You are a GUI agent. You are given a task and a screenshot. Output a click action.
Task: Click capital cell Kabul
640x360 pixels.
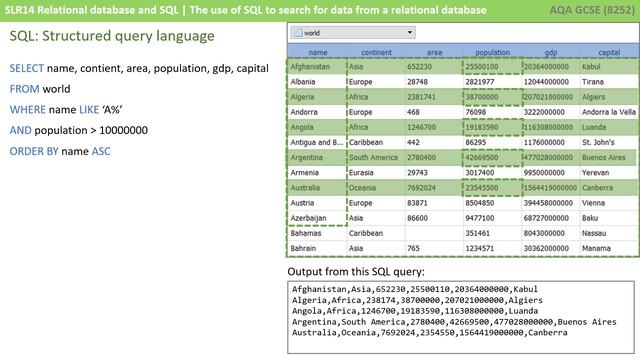609,67
